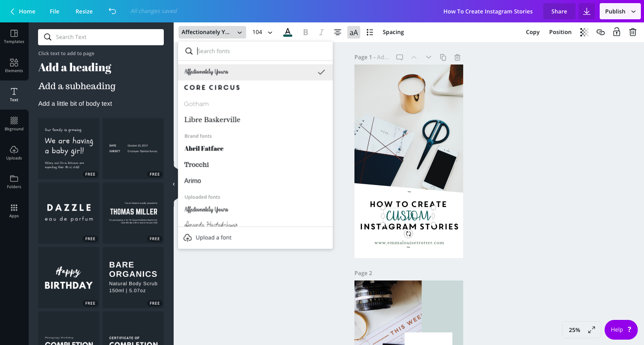The height and width of the screenshot is (345, 644).
Task: Select the THOMAS MILLER certificate template
Action: [133, 213]
